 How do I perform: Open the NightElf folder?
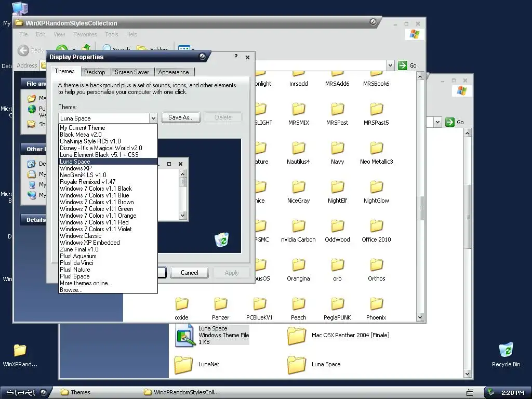point(337,187)
